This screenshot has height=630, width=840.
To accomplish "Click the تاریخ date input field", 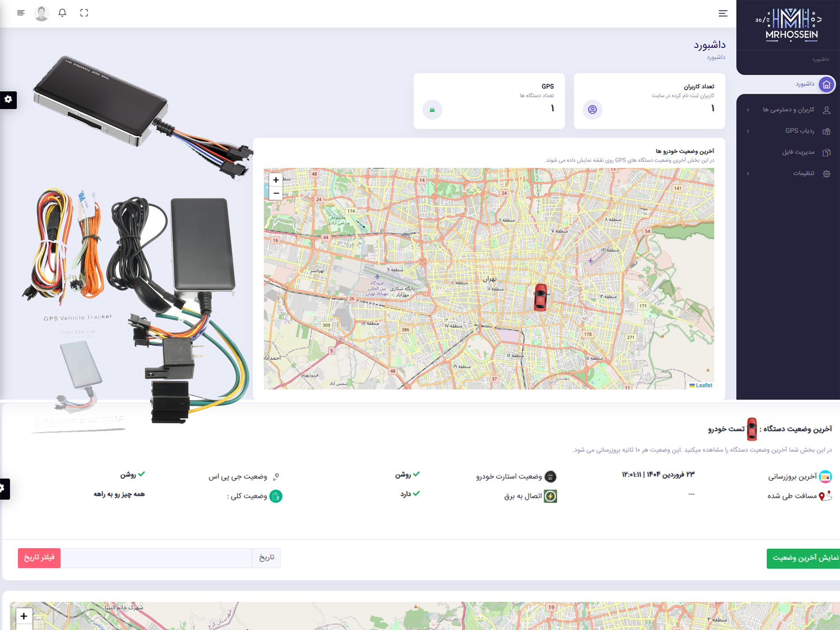I will pos(156,558).
